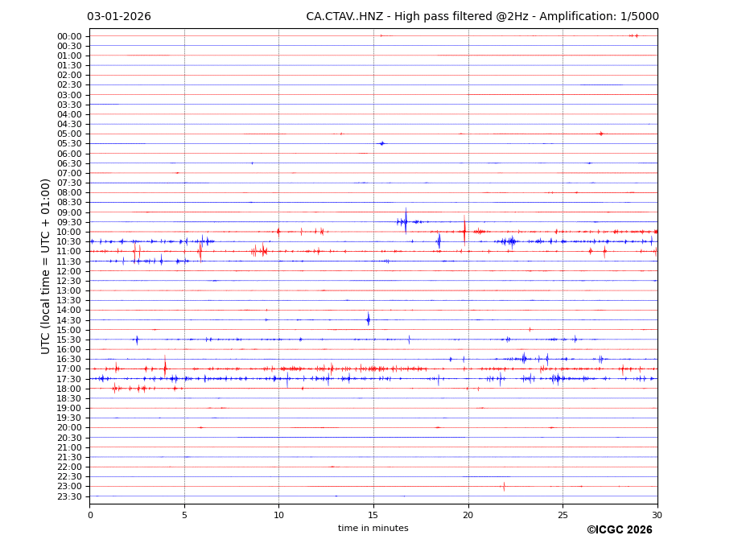Select the 14:30 time row label
Image resolution: width=746 pixels, height=560 pixels.
pyautogui.click(x=69, y=320)
